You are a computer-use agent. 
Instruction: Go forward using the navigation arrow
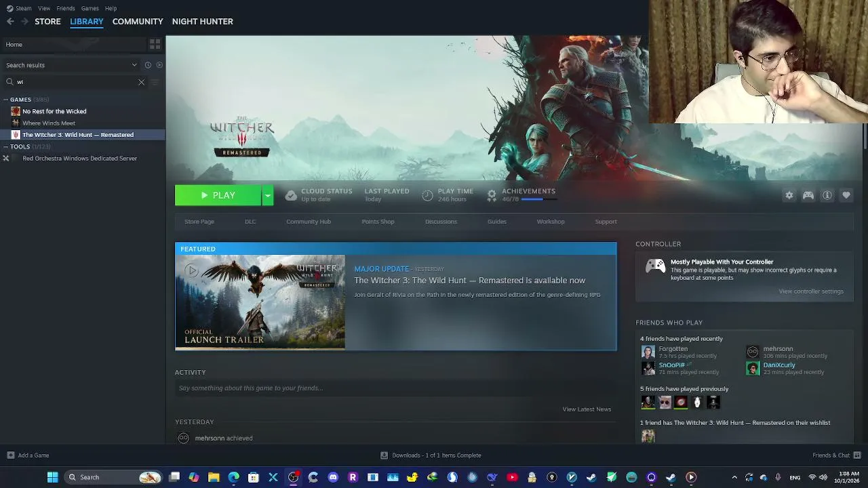coord(24,21)
